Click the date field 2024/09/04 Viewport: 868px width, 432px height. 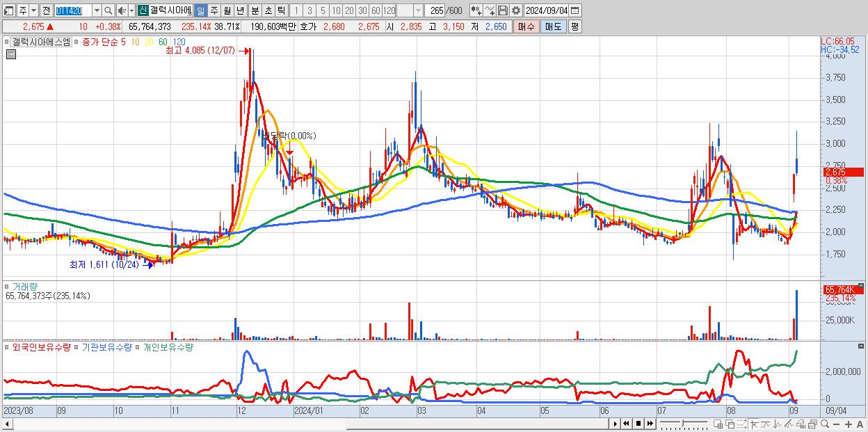[547, 10]
